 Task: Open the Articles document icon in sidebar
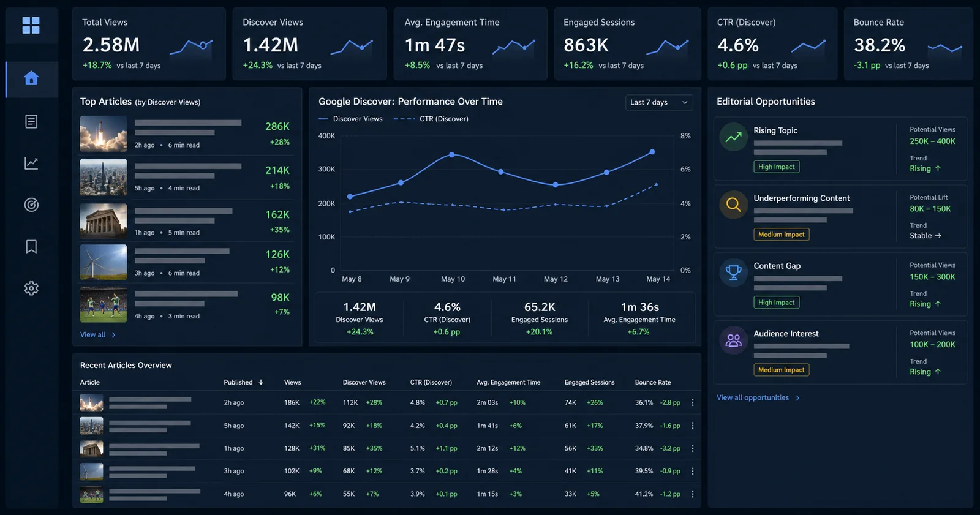pyautogui.click(x=31, y=121)
